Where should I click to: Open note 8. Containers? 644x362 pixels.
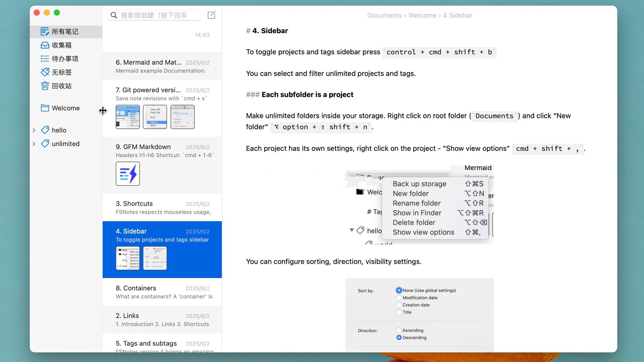point(162,292)
